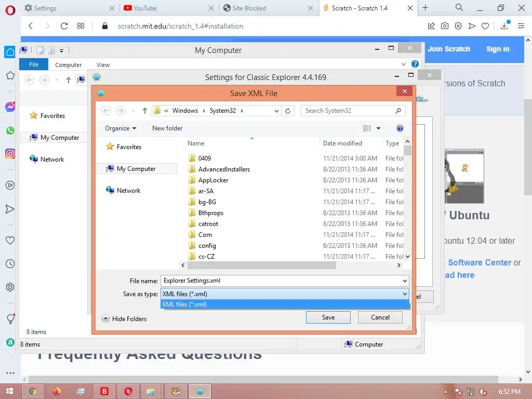This screenshot has width=532, height=399.
Task: Click the Up arrow in Save XML dialog
Action: (x=145, y=111)
